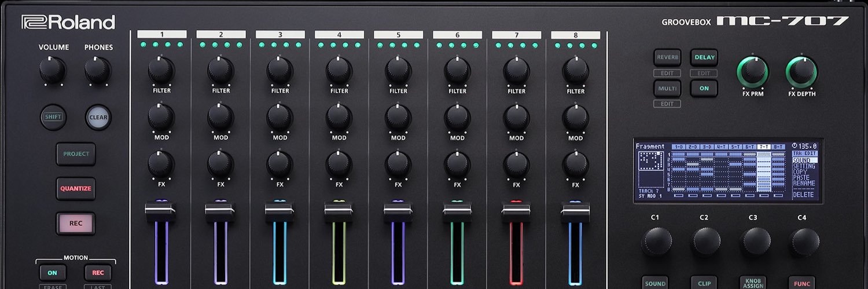Screen dimensions: 868x289
Task: Grab track 3 cyan level fader
Action: [x=279, y=211]
